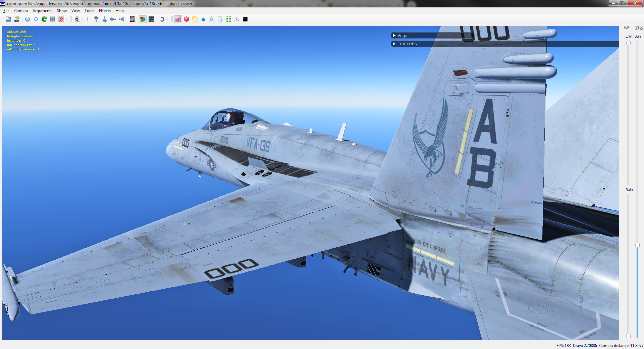
Task: Toggle the colored primitives shapes icon
Action: (x=143, y=19)
